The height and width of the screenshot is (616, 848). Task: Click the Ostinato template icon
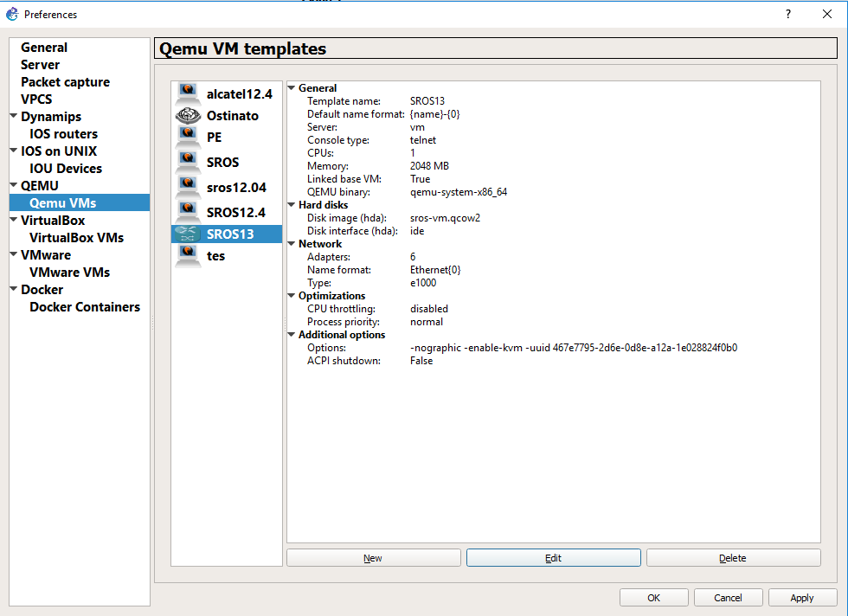click(x=188, y=116)
